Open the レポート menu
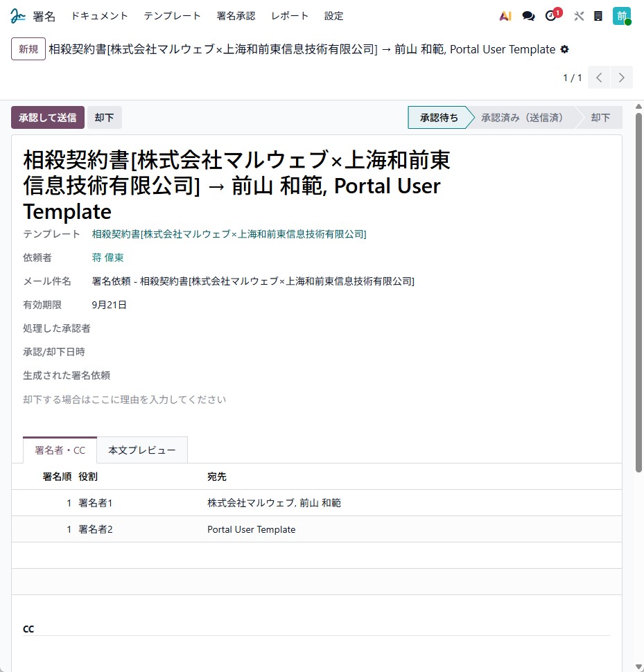The height and width of the screenshot is (672, 644). click(290, 17)
